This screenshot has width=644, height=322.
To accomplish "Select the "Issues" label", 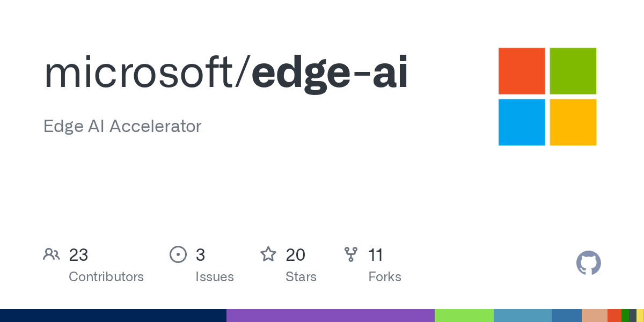I will 215,277.
